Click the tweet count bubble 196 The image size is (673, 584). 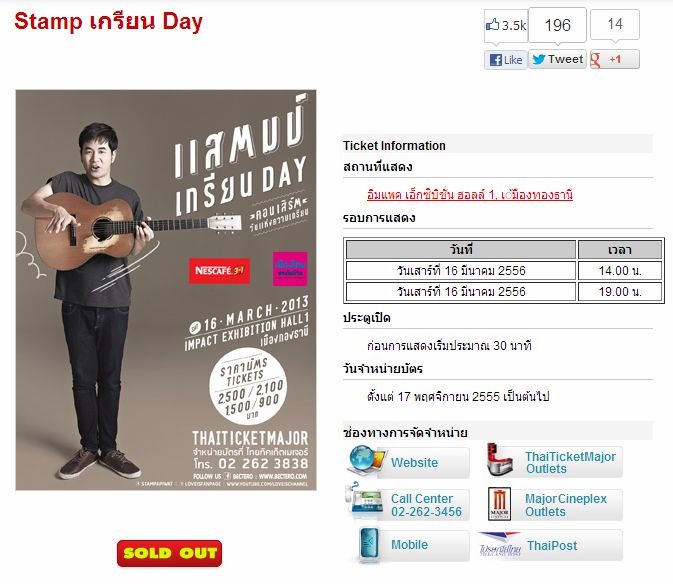[x=557, y=26]
